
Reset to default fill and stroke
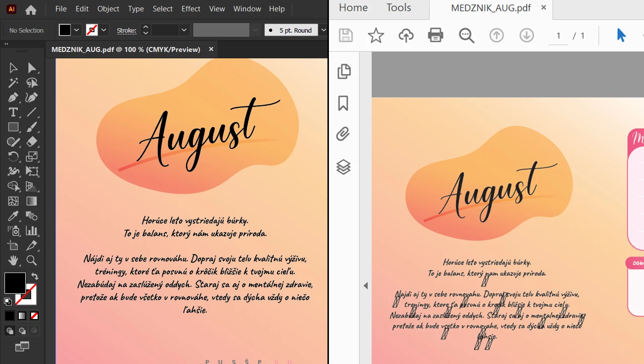tap(8, 301)
